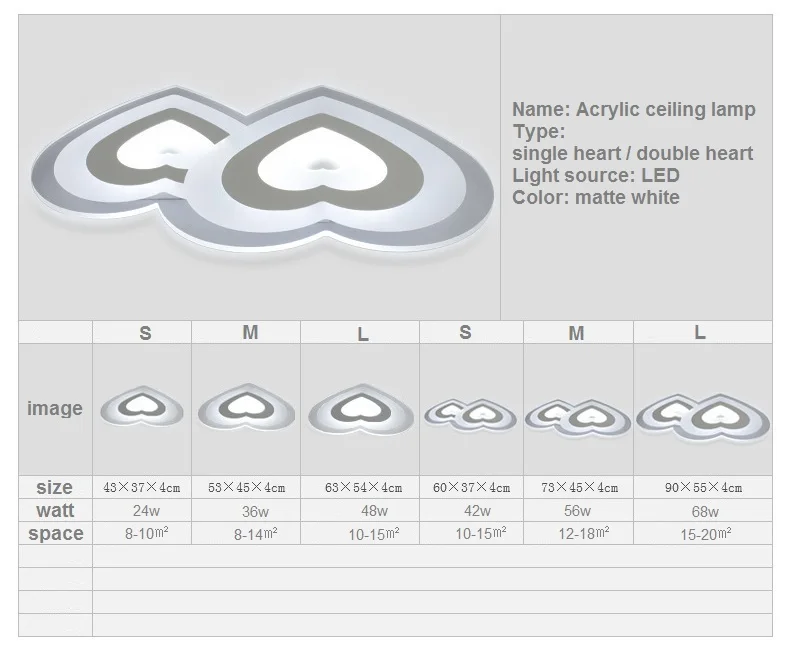Click the space cell '8-14m²'
The height and width of the screenshot is (651, 790).
coord(255,534)
